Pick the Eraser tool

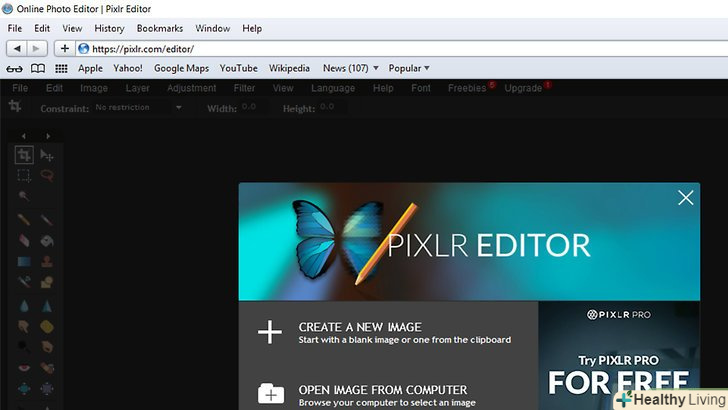coord(24,241)
